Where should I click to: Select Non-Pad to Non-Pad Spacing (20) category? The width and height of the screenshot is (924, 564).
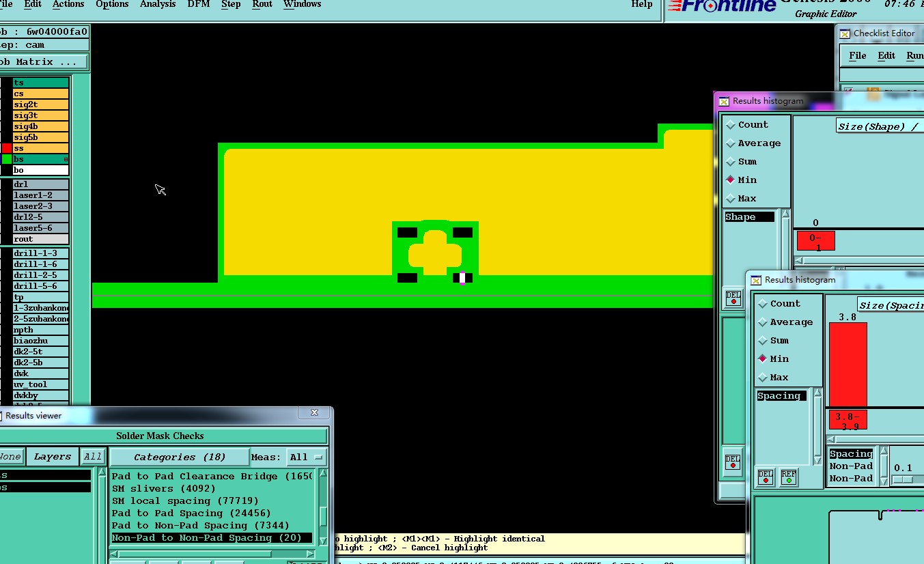212,538
